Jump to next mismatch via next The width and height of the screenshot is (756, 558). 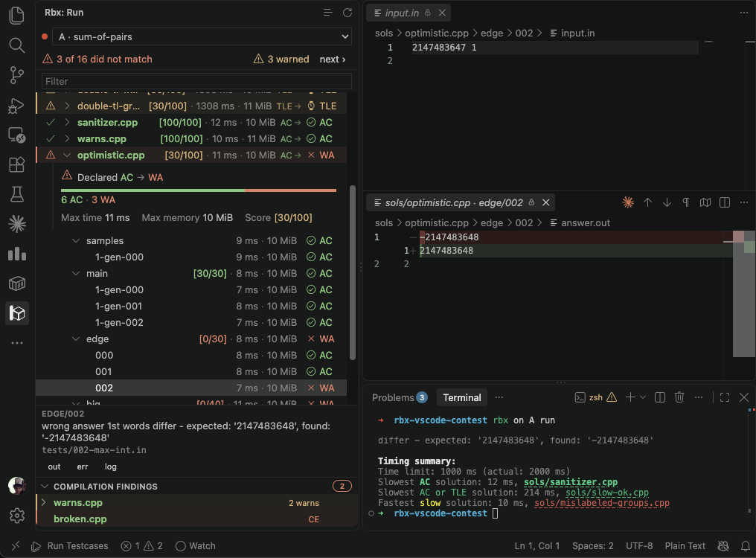click(333, 60)
